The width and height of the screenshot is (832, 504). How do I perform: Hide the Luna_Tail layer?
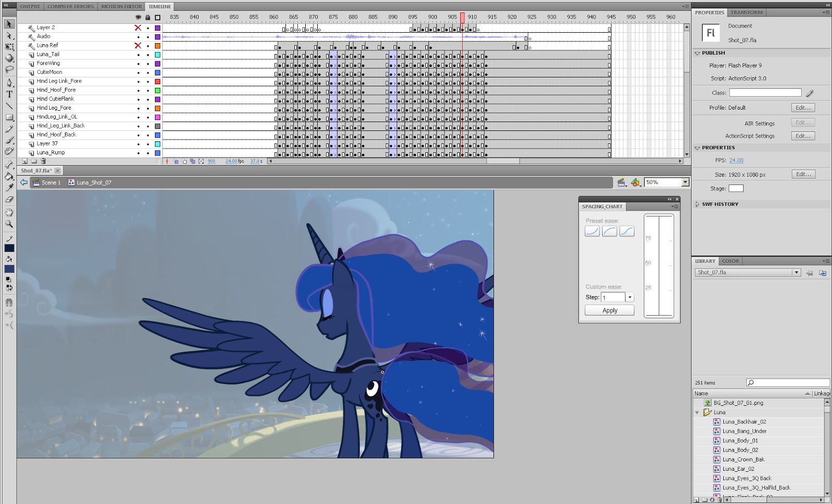coord(138,55)
